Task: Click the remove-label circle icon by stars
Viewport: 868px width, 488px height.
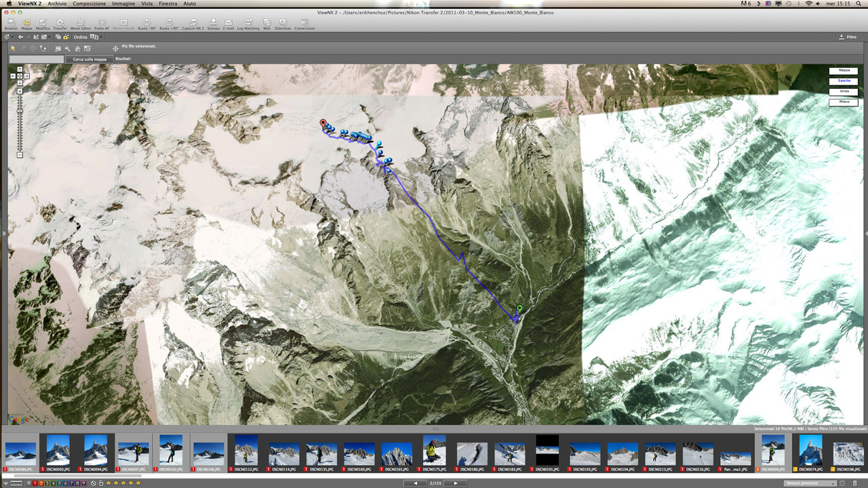Action: coord(93,483)
